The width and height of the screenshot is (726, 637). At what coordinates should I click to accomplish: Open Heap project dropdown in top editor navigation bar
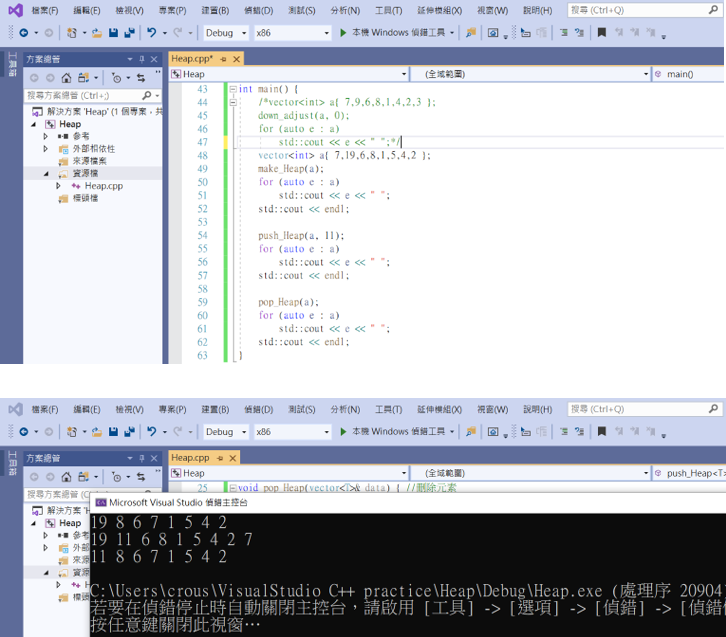289,74
